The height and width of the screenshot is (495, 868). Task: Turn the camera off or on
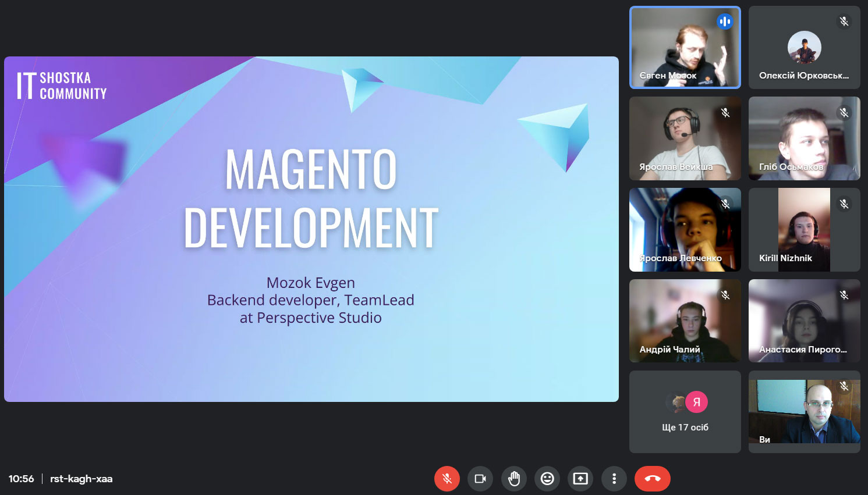pyautogui.click(x=480, y=479)
